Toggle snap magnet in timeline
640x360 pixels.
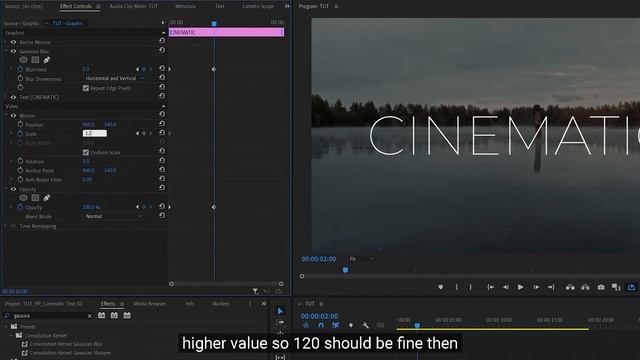pos(321,325)
